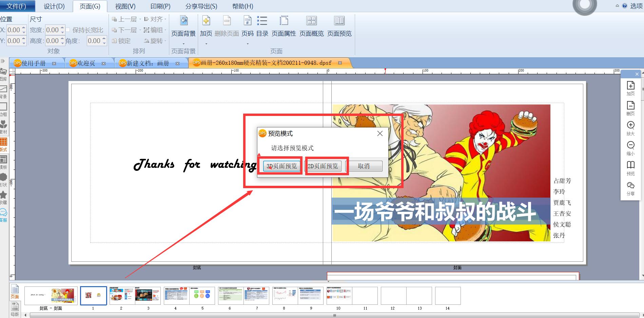
Task: Click into the 角度 angle field
Action: click(94, 41)
